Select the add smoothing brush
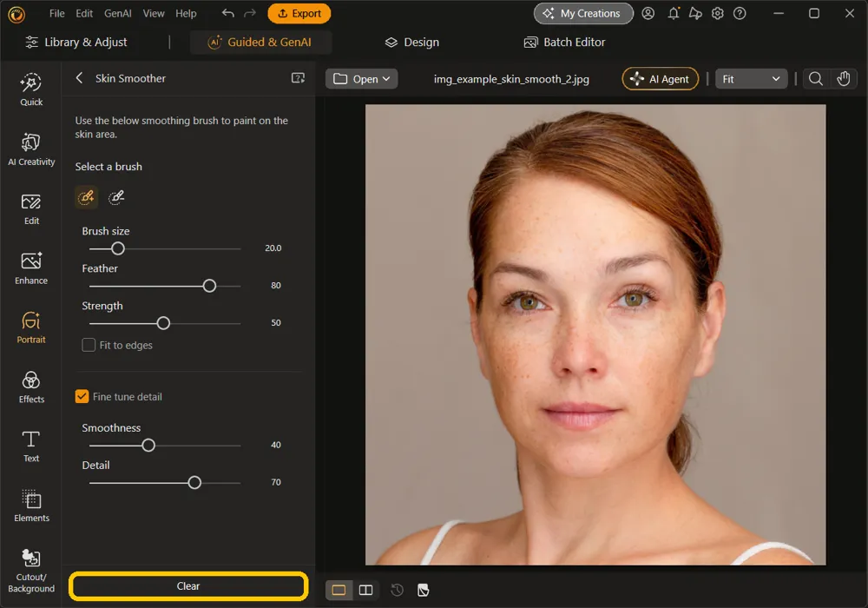 point(86,197)
